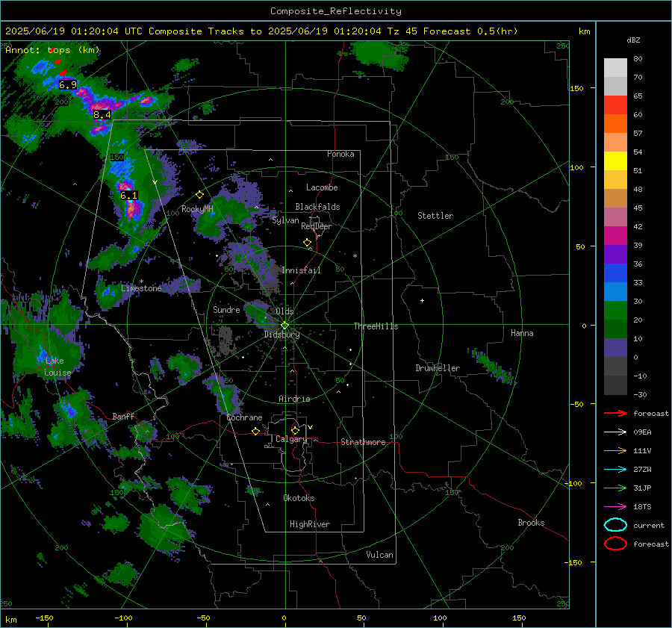Screen dimensions: 672x628
Task: Click the green 31JP arrow legend icon
Action: (615, 488)
